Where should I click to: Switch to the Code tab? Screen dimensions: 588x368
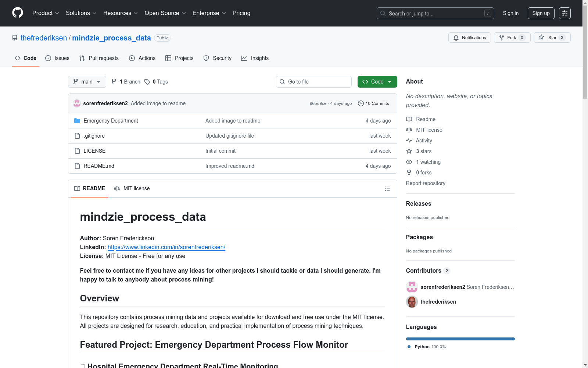click(x=26, y=58)
